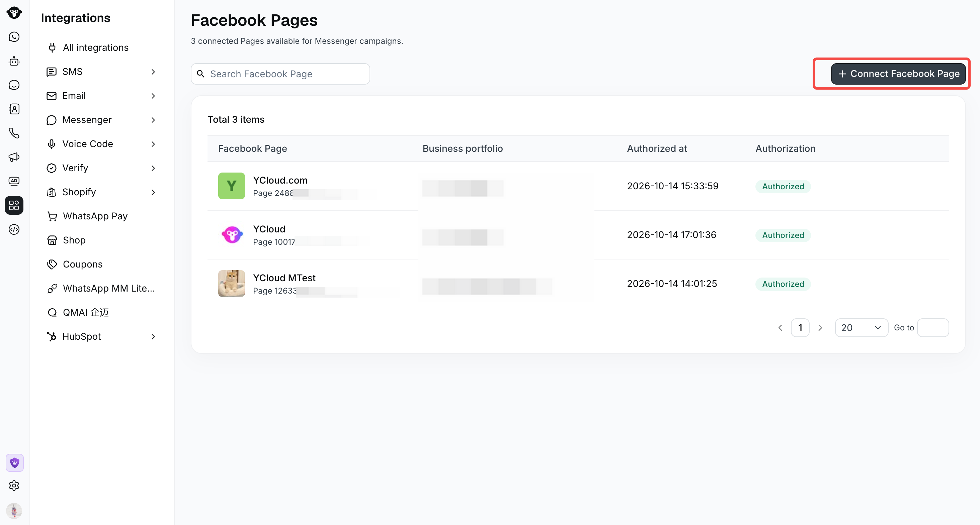
Task: Go to next page arrow
Action: tap(820, 328)
